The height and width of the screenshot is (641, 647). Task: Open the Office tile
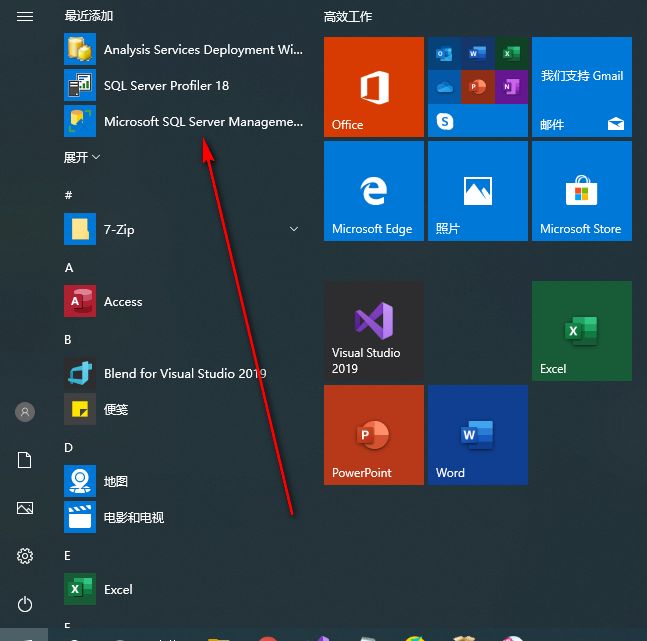[x=374, y=87]
